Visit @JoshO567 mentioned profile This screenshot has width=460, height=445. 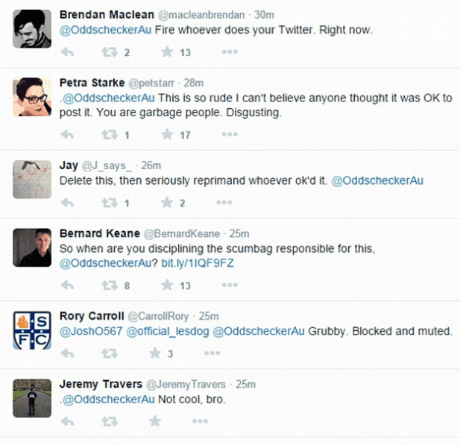coord(91,331)
